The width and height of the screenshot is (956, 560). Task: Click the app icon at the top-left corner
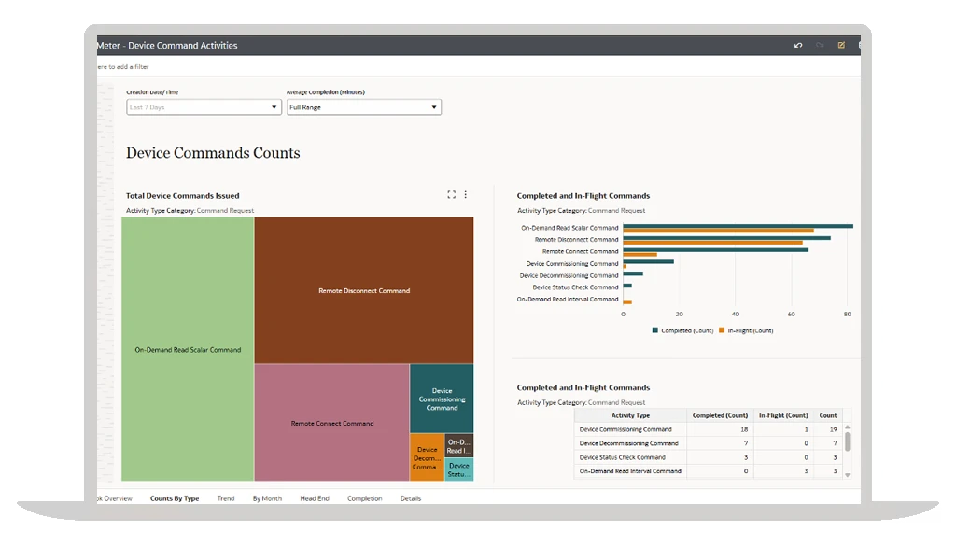[94, 45]
